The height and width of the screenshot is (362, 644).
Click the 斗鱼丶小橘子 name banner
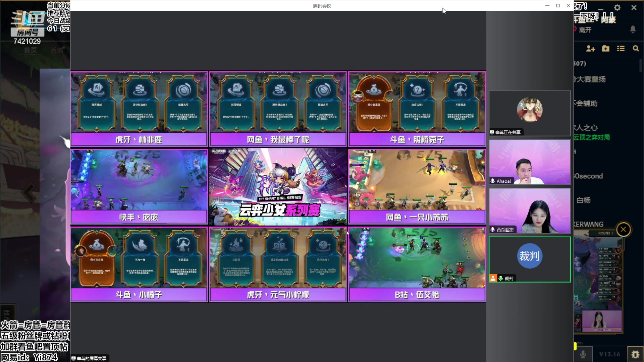tap(139, 295)
